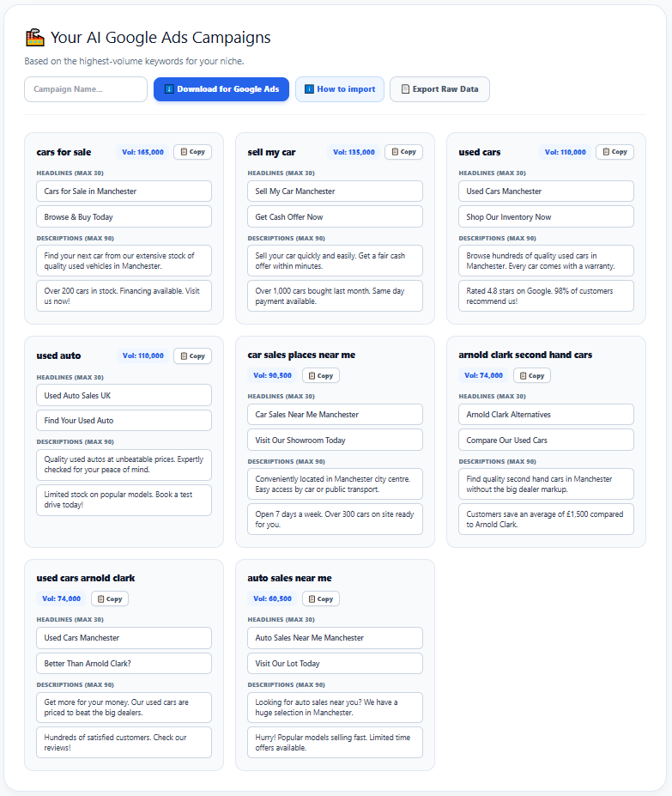Image resolution: width=672 pixels, height=796 pixels.
Task: Edit description 'Browse hundreds of quality used cars'
Action: 546,261
